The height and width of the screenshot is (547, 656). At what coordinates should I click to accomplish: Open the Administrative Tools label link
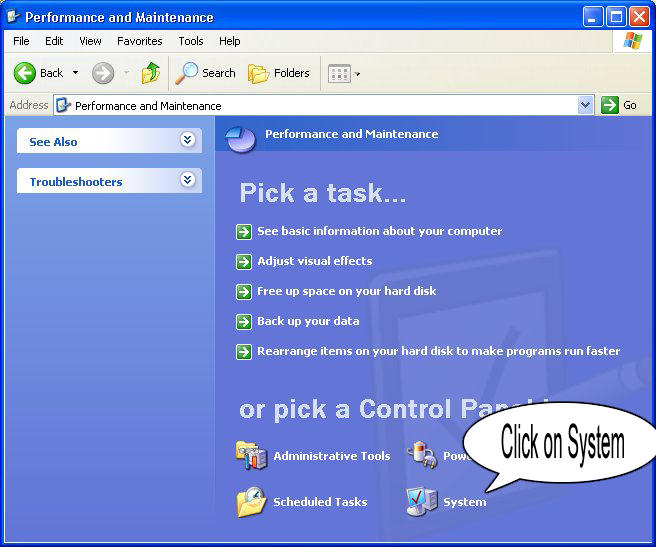tap(332, 456)
